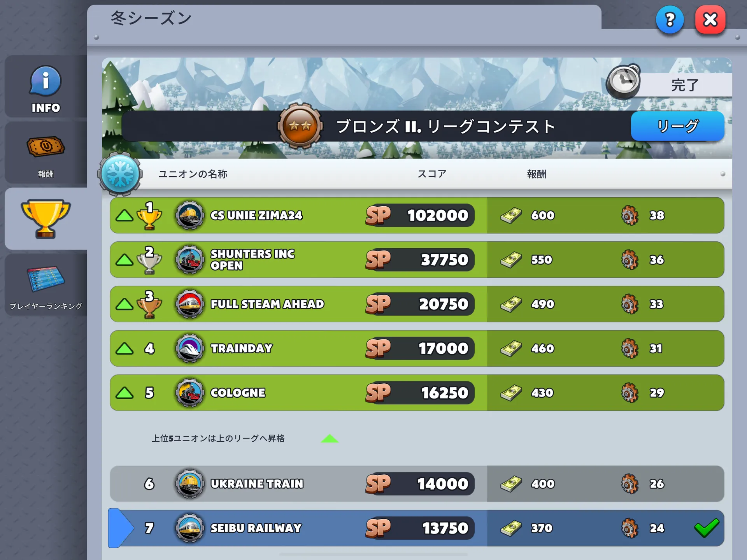Click the green checkmark on SEIBU RAILWAY

point(707,528)
